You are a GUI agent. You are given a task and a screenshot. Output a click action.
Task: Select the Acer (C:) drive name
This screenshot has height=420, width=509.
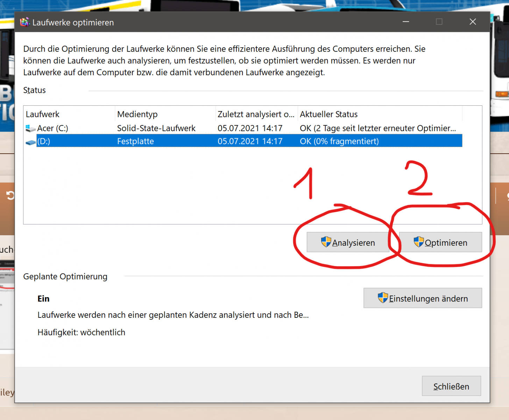52,128
